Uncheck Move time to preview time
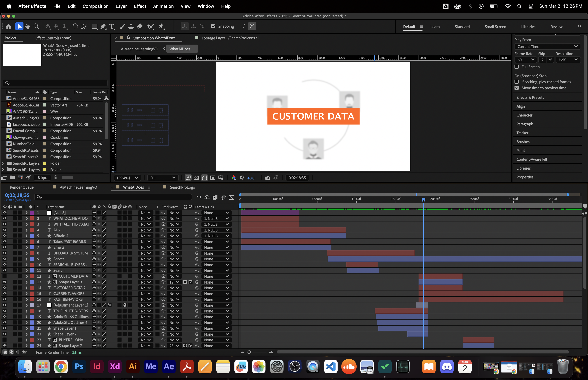Image resolution: width=588 pixels, height=380 pixels. [x=516, y=88]
